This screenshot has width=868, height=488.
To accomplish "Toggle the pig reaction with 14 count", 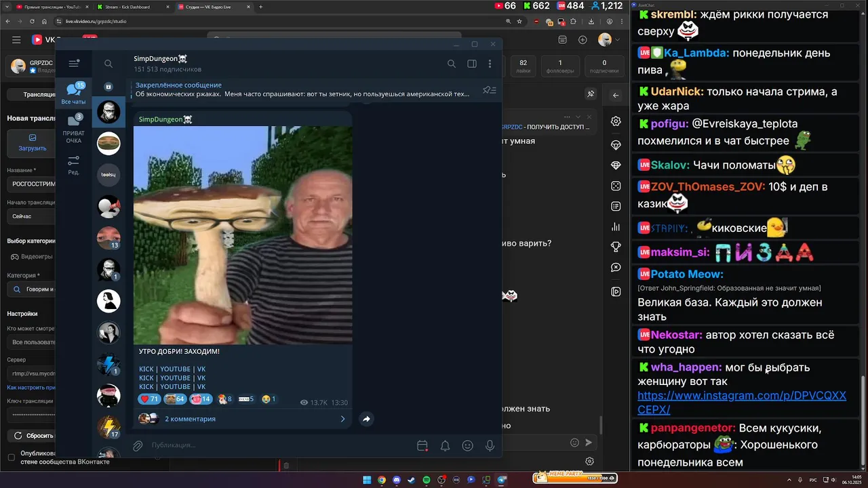I will pyautogui.click(x=200, y=399).
